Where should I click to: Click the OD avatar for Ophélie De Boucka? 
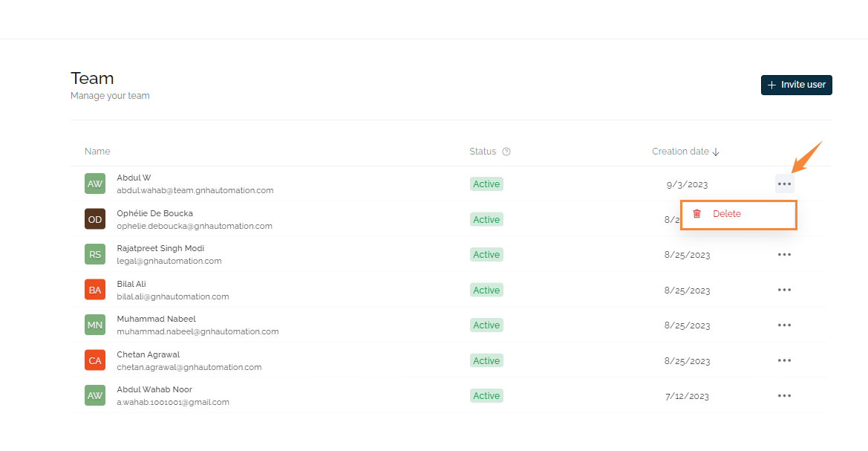pos(95,219)
